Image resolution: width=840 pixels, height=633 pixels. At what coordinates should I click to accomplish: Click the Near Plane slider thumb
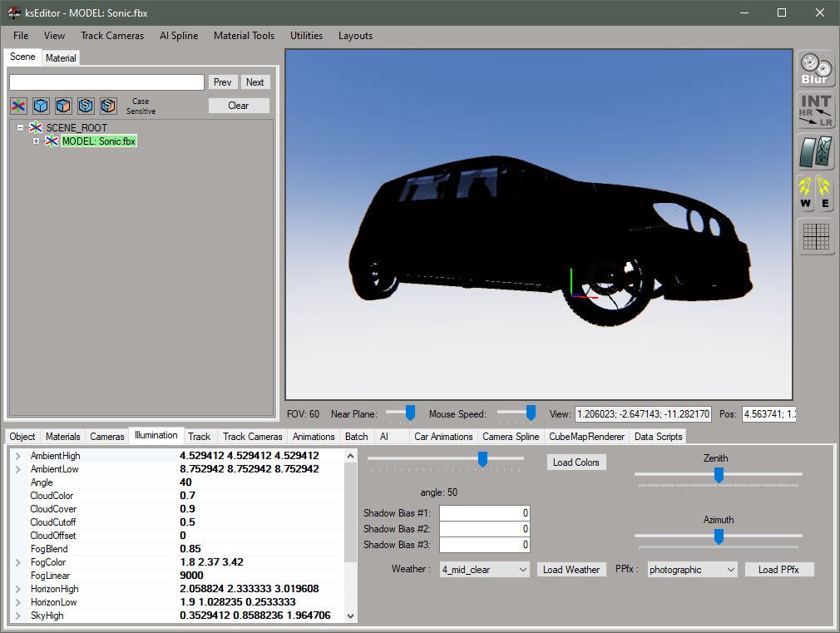[x=410, y=413]
